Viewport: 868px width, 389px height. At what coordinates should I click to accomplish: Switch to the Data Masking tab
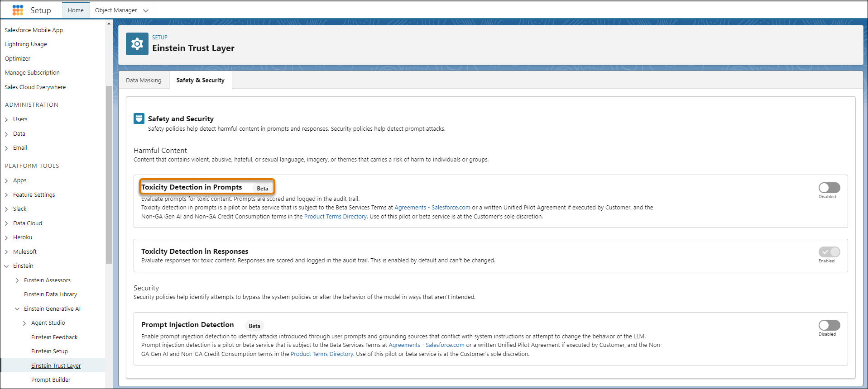[144, 80]
